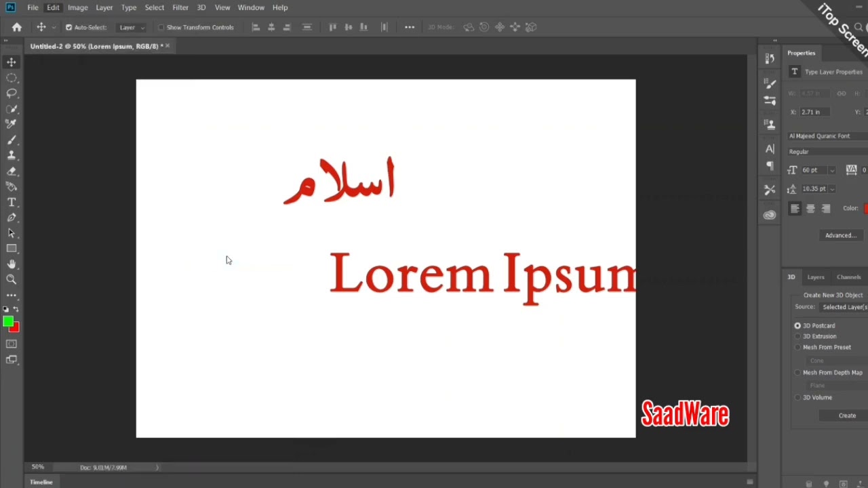
Task: Select the Pen tool
Action: coord(12,218)
